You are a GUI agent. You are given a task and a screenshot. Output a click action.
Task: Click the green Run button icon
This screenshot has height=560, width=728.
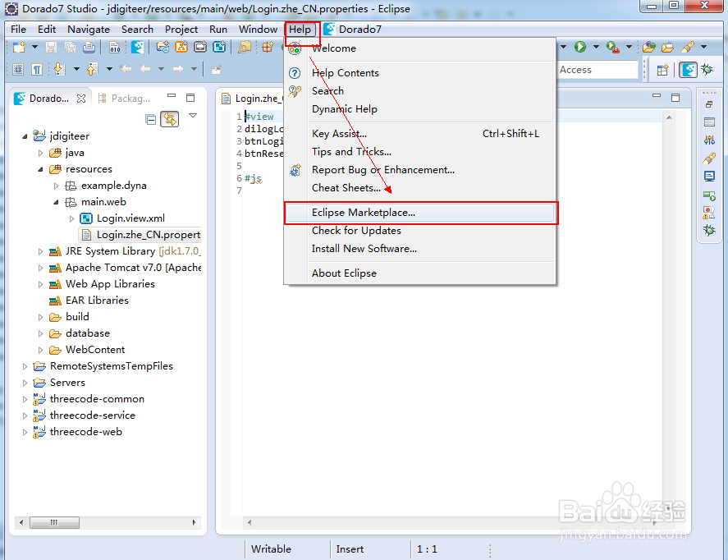(x=580, y=47)
